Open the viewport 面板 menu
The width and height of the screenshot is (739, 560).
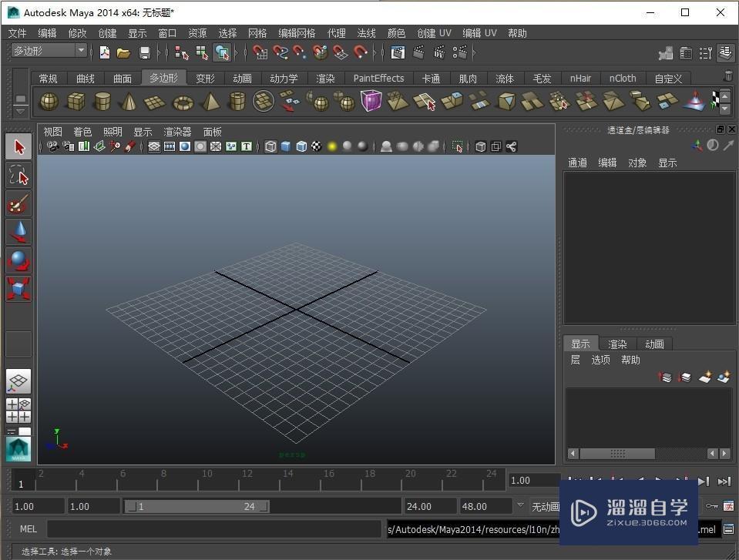212,132
